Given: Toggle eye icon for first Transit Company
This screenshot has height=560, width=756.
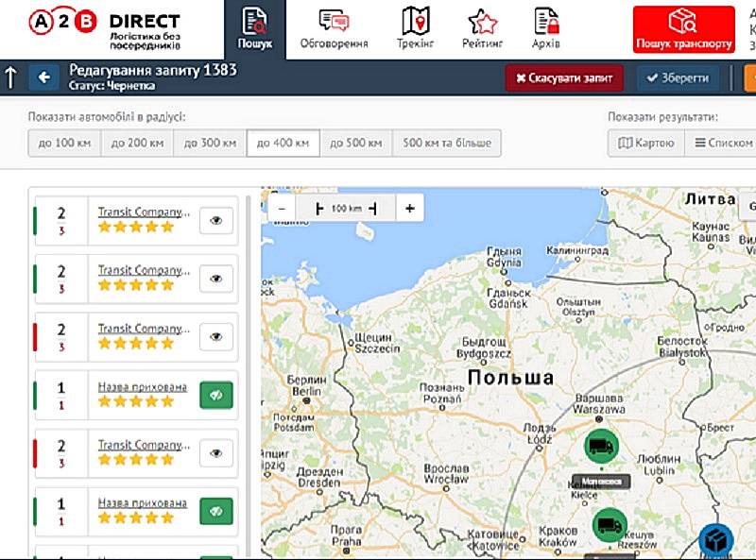Looking at the screenshot, I should coord(216,220).
